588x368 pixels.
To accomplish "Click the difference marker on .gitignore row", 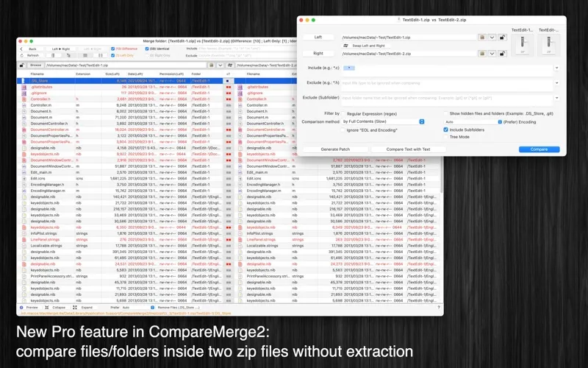I will point(229,93).
